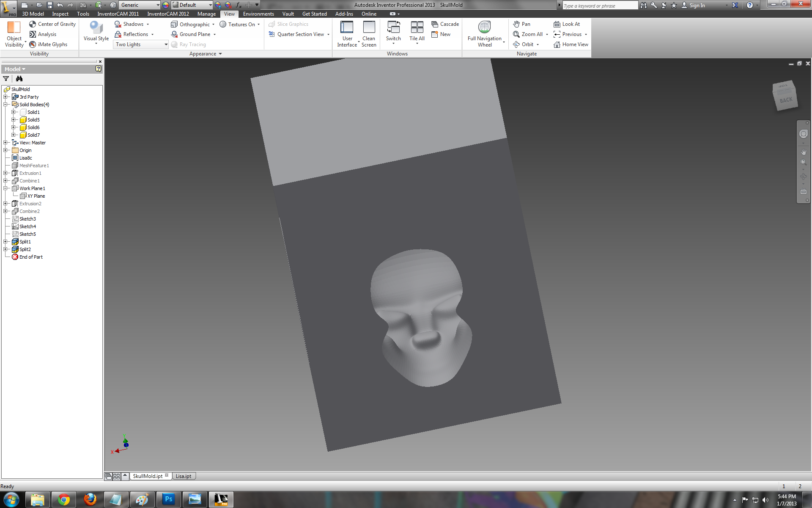The image size is (812, 508).
Task: Click the Look At tool
Action: coord(567,24)
